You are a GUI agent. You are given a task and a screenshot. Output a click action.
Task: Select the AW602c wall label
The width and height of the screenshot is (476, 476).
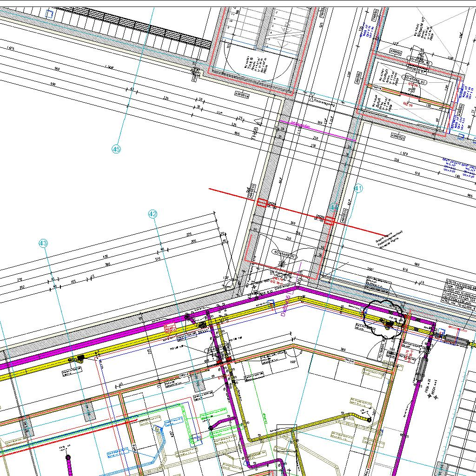pos(398,137)
